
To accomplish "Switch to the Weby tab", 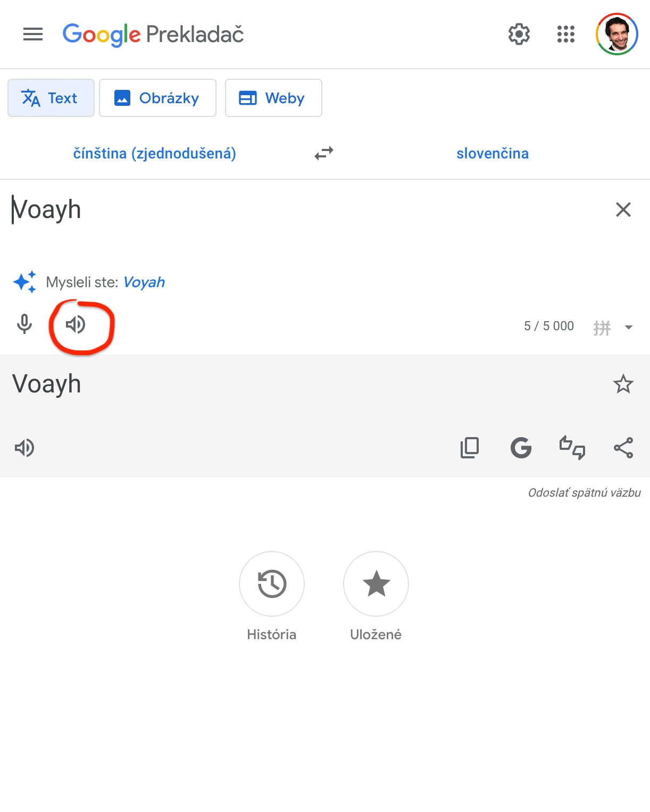I will (x=273, y=98).
